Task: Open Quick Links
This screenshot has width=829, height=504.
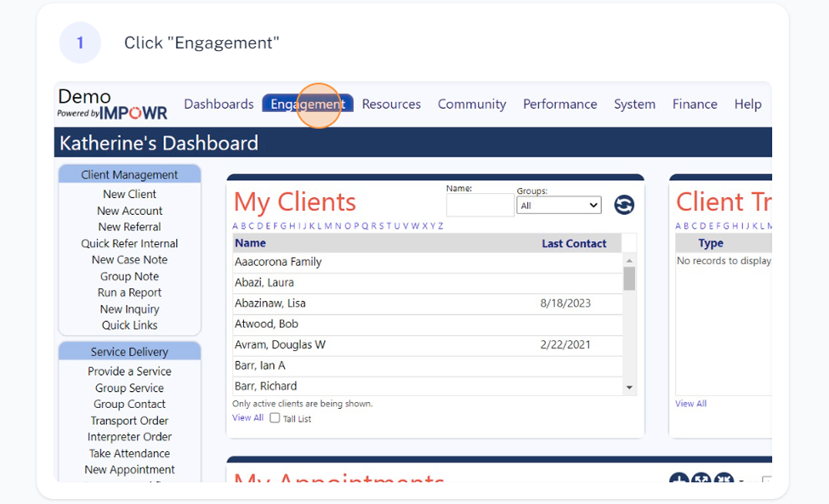Action: tap(129, 325)
